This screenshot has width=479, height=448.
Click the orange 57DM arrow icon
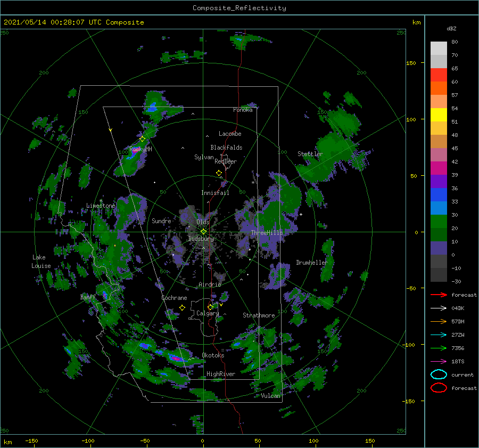[x=439, y=321]
